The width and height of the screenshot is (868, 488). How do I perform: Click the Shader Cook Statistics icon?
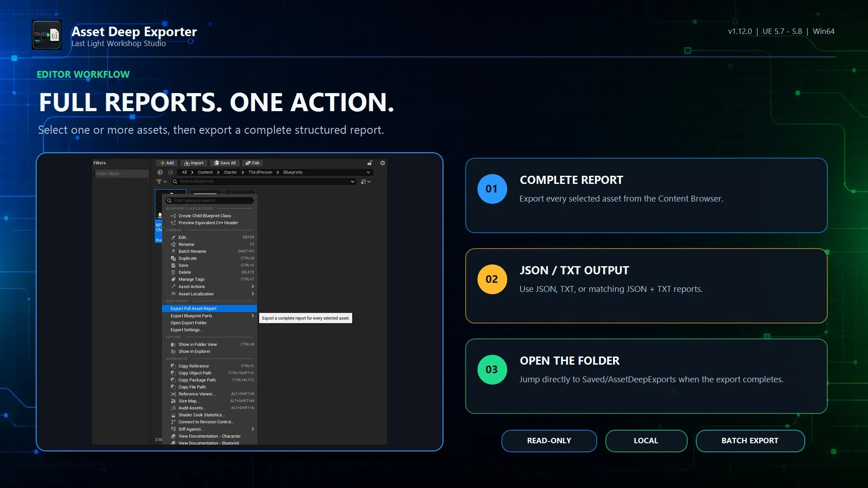[173, 415]
